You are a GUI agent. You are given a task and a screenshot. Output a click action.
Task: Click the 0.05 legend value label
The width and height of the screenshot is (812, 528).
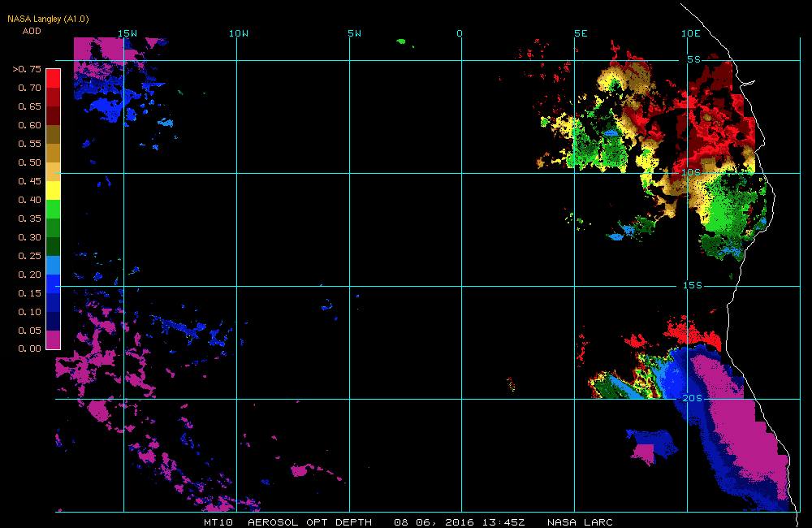click(x=29, y=330)
